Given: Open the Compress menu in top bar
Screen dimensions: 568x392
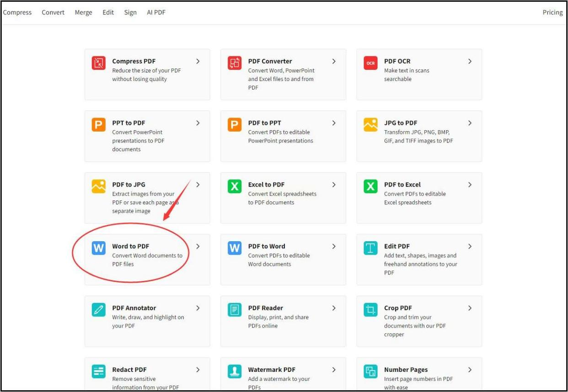Looking at the screenshot, I should point(17,12).
